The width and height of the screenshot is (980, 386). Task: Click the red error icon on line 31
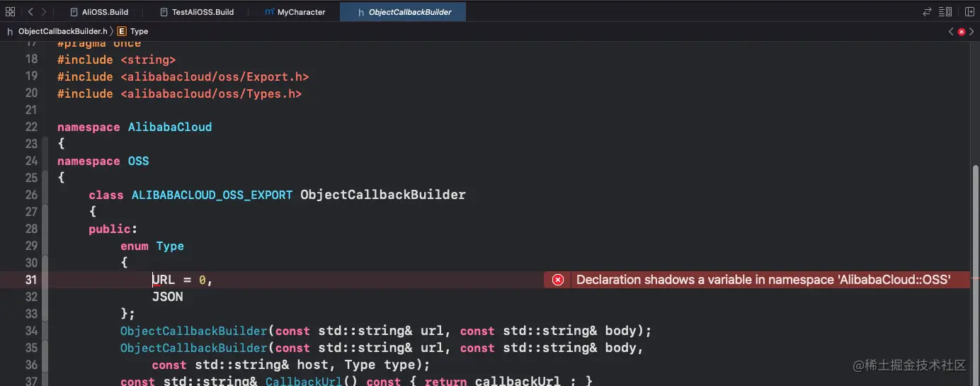coord(558,280)
